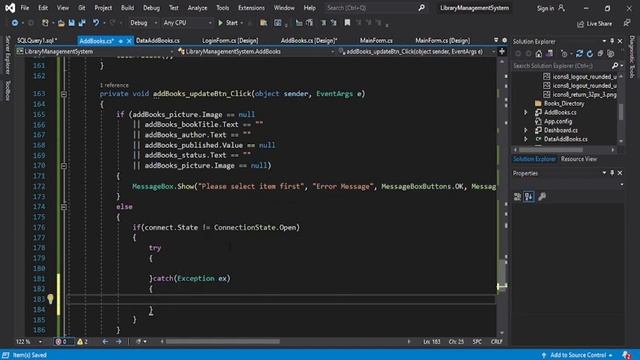Viewport: 640px width, 360px height.
Task: Open the Server Explorer side tab
Action: (7, 55)
